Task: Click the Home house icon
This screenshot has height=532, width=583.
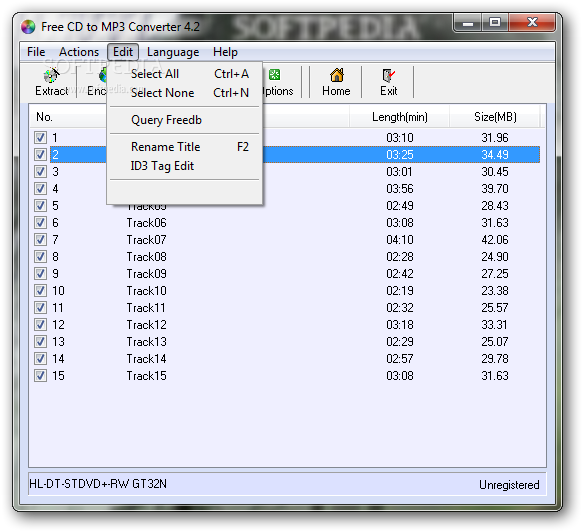Action: point(336,75)
